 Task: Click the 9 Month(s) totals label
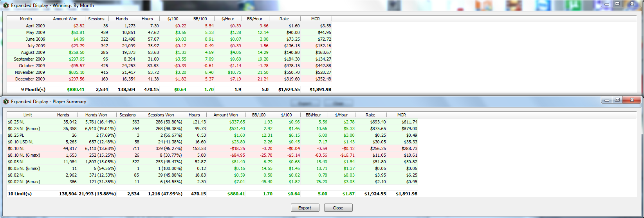coord(33,89)
